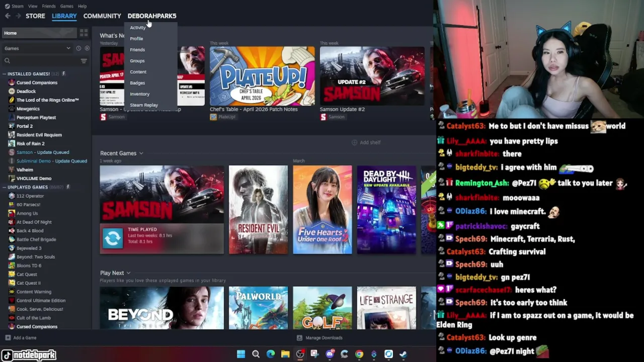This screenshot has height=362, width=644.
Task: Expand the Play Next shelf dropdown
Action: click(x=128, y=273)
